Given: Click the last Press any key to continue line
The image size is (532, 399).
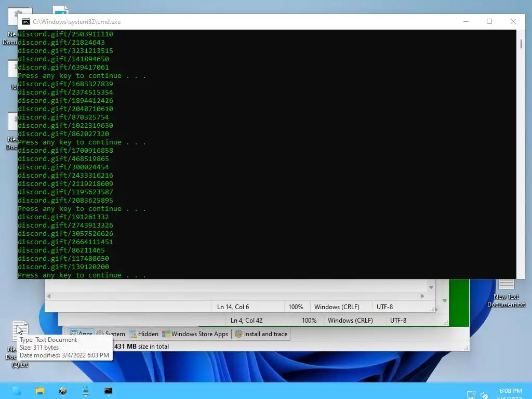Looking at the screenshot, I should 82,275.
